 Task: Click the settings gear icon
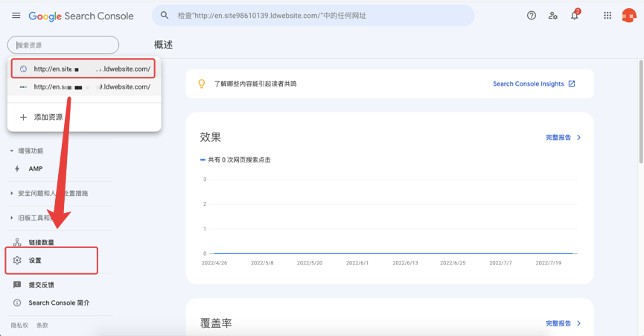click(17, 260)
